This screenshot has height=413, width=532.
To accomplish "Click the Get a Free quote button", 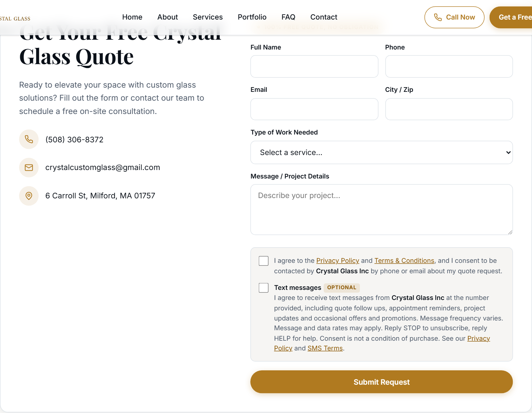I will (511, 17).
